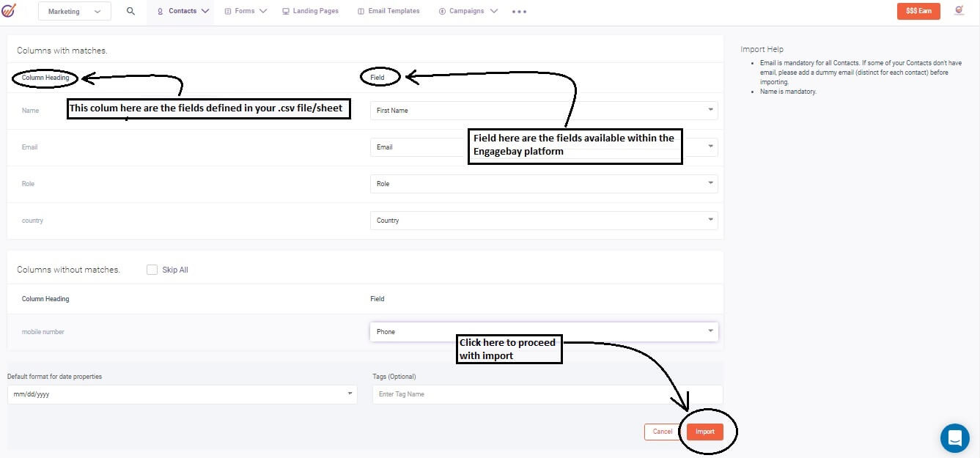The height and width of the screenshot is (458, 980).
Task: Click the Email Templates icon
Action: point(359,10)
